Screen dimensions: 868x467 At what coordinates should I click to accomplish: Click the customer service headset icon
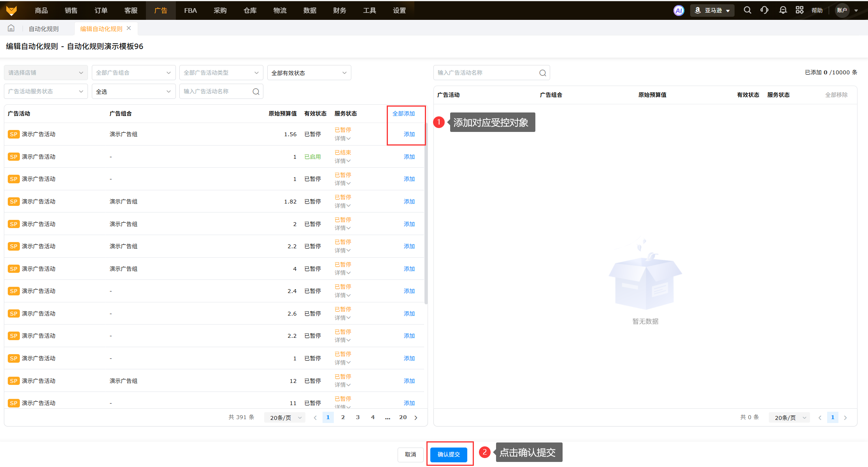click(x=764, y=10)
